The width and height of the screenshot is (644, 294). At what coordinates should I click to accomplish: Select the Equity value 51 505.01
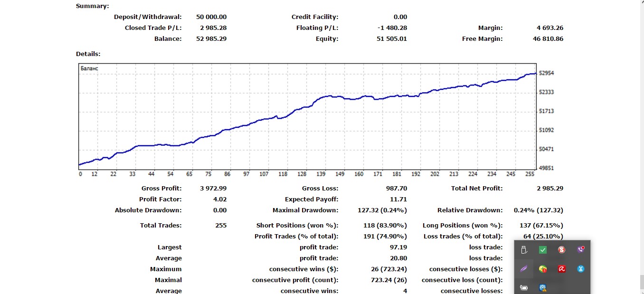[392, 38]
